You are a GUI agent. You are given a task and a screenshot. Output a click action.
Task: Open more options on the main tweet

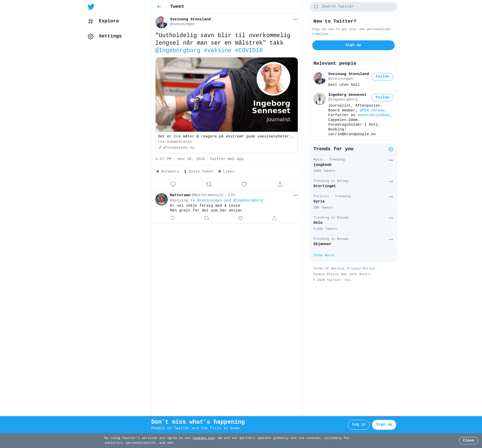(x=295, y=20)
